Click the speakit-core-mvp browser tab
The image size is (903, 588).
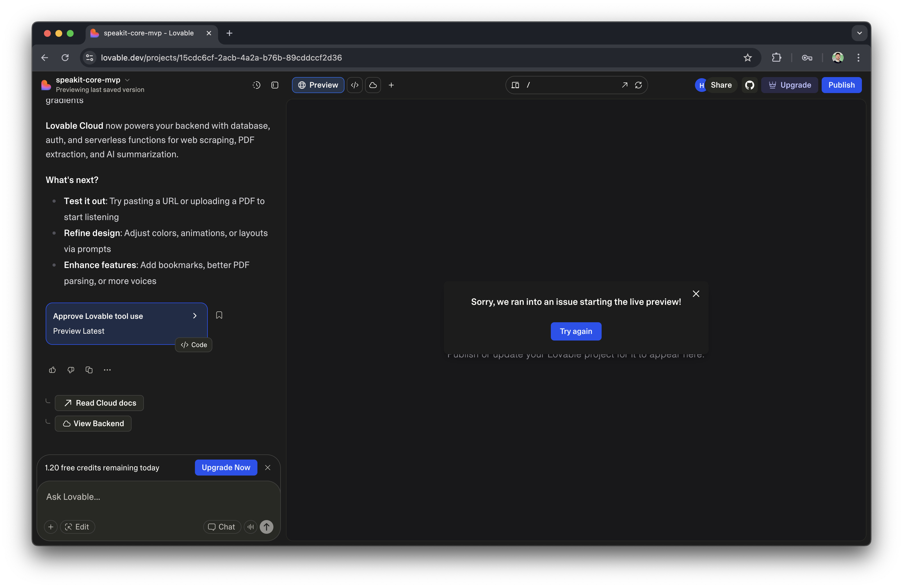coord(148,33)
